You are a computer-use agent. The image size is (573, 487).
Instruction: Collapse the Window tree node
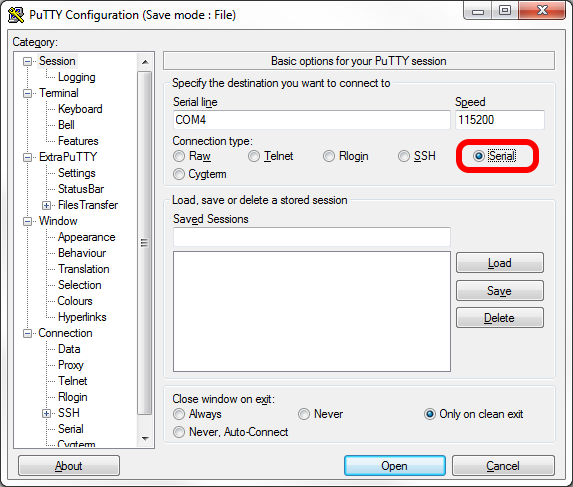[x=27, y=221]
